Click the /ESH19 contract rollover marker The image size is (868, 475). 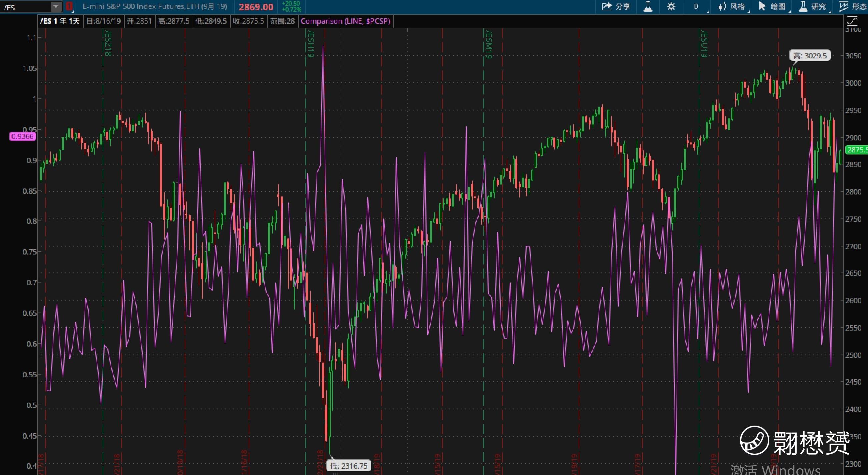tap(310, 44)
